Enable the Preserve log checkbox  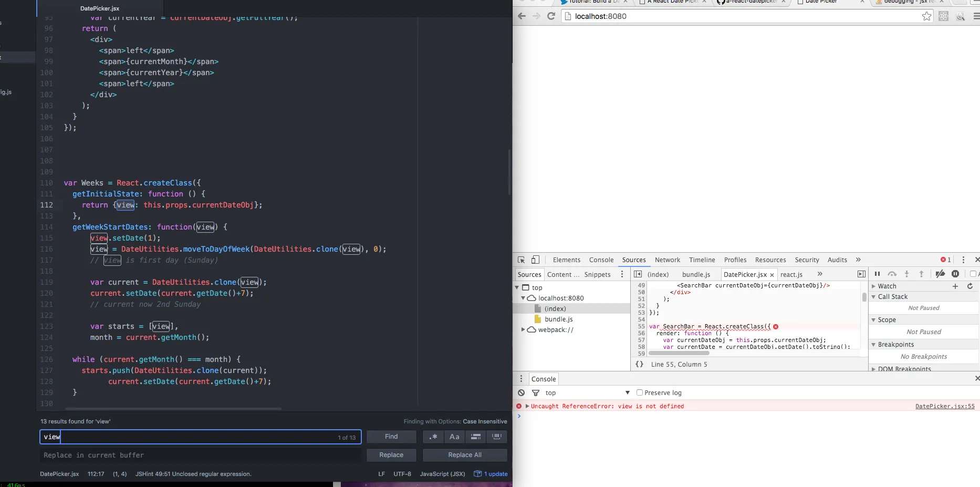pos(640,392)
